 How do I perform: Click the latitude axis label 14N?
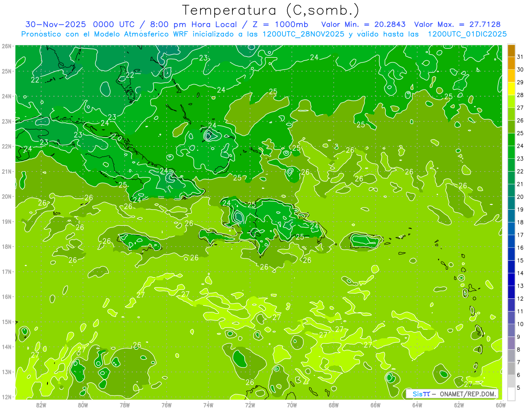click(x=7, y=347)
